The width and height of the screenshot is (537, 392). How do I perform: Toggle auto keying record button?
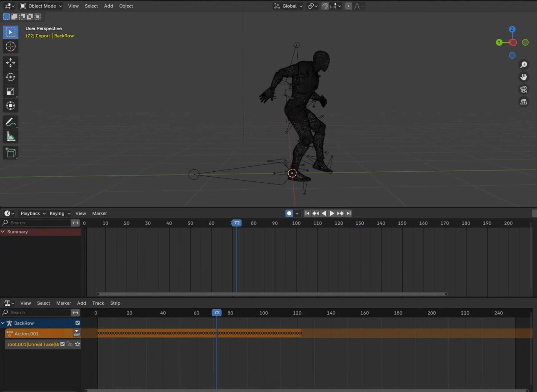(289, 213)
